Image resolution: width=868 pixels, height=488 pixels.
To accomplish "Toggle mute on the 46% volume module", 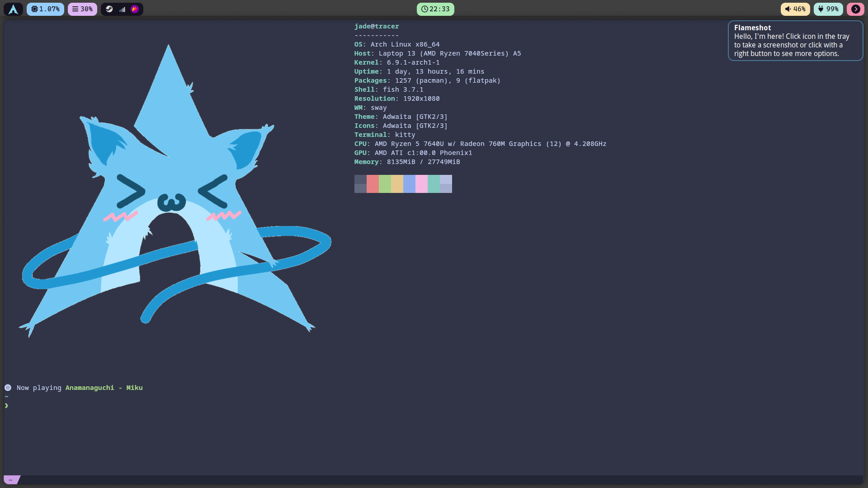I will point(795,9).
